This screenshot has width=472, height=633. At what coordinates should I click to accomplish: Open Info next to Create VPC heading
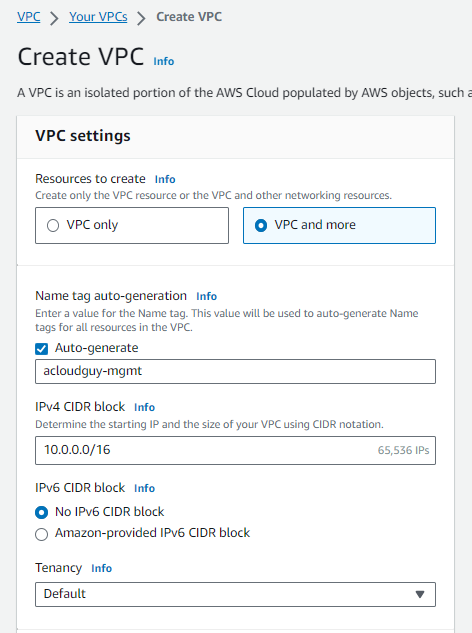tap(164, 61)
